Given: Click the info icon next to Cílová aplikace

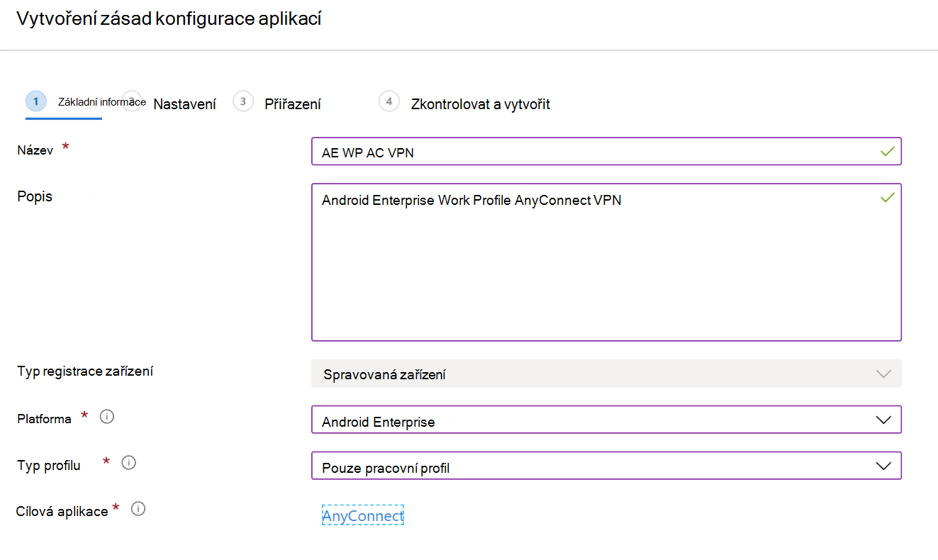Looking at the screenshot, I should tap(138, 508).
